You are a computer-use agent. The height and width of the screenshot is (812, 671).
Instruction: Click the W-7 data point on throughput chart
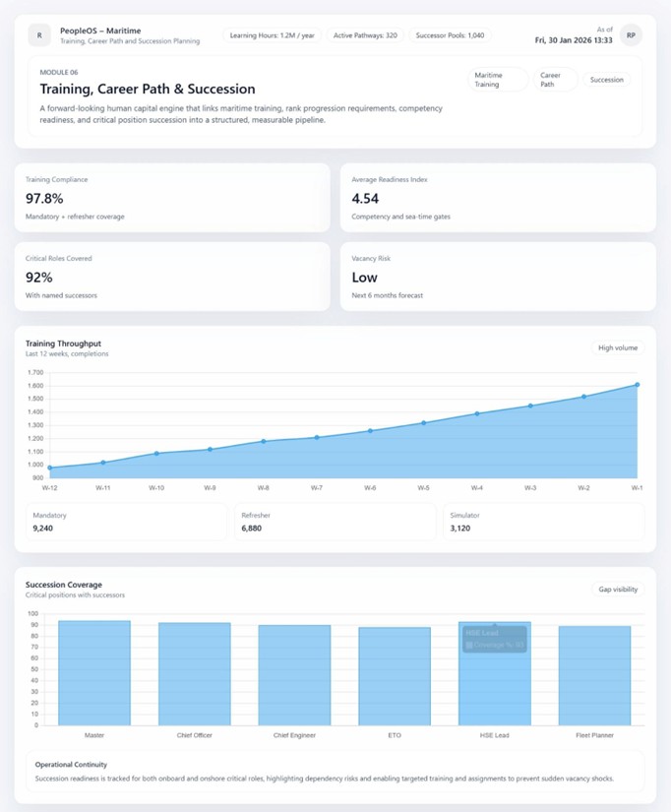click(x=317, y=437)
